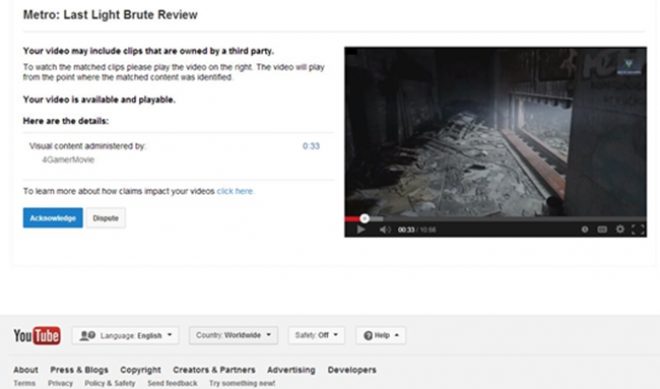Open video player settings gear
This screenshot has width=660, height=389.
pos(620,229)
